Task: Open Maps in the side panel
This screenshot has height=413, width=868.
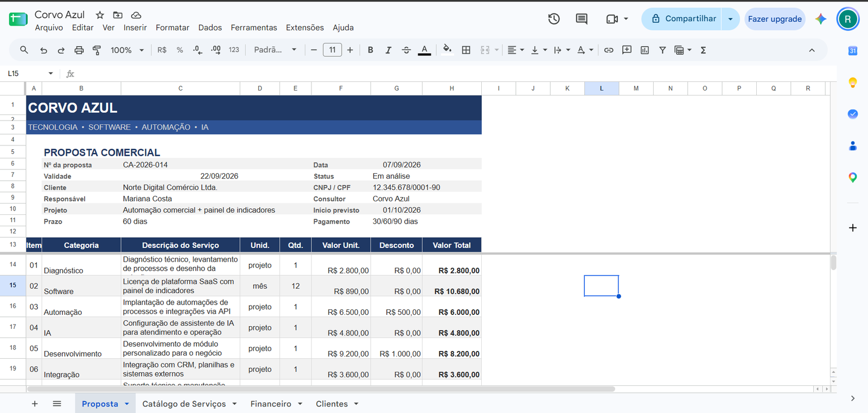Action: (853, 177)
